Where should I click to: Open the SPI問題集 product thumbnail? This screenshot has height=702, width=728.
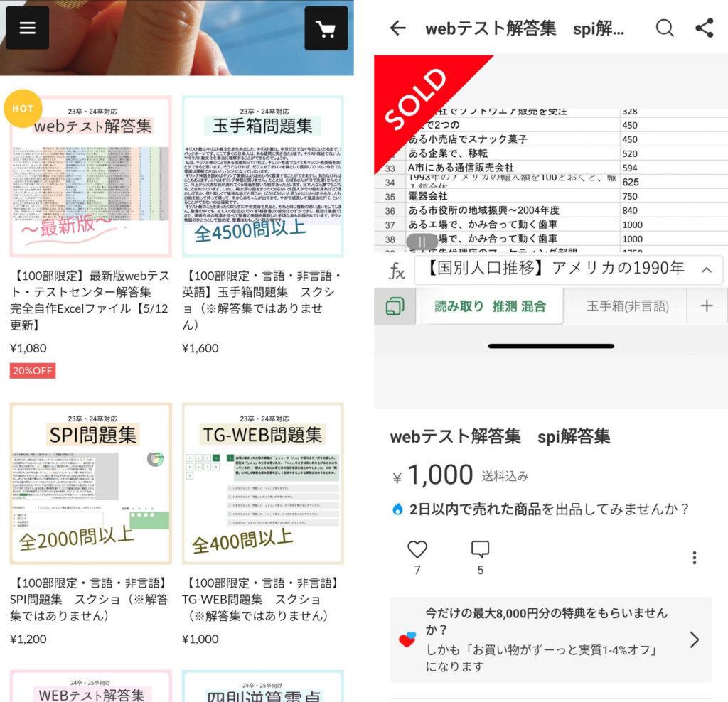[90, 484]
